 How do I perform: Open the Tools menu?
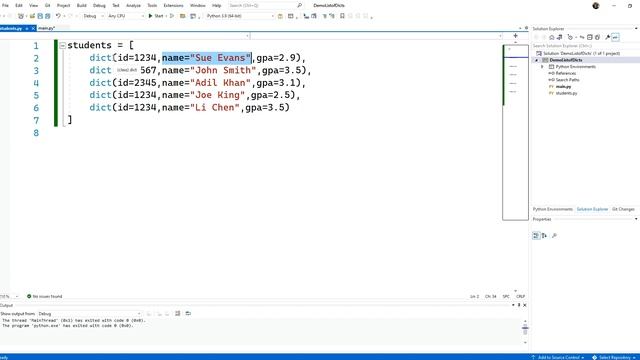pos(152,5)
